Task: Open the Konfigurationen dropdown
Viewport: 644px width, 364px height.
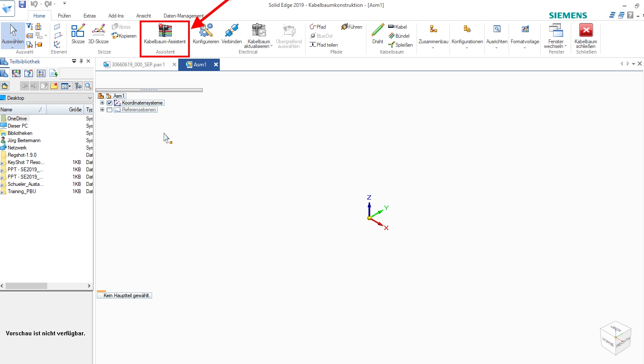Action: pyautogui.click(x=467, y=36)
